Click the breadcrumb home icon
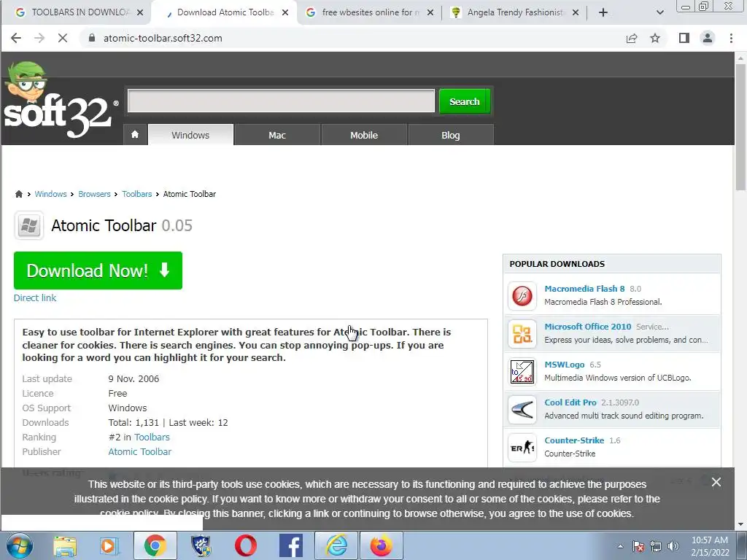The width and height of the screenshot is (747, 560). click(18, 194)
